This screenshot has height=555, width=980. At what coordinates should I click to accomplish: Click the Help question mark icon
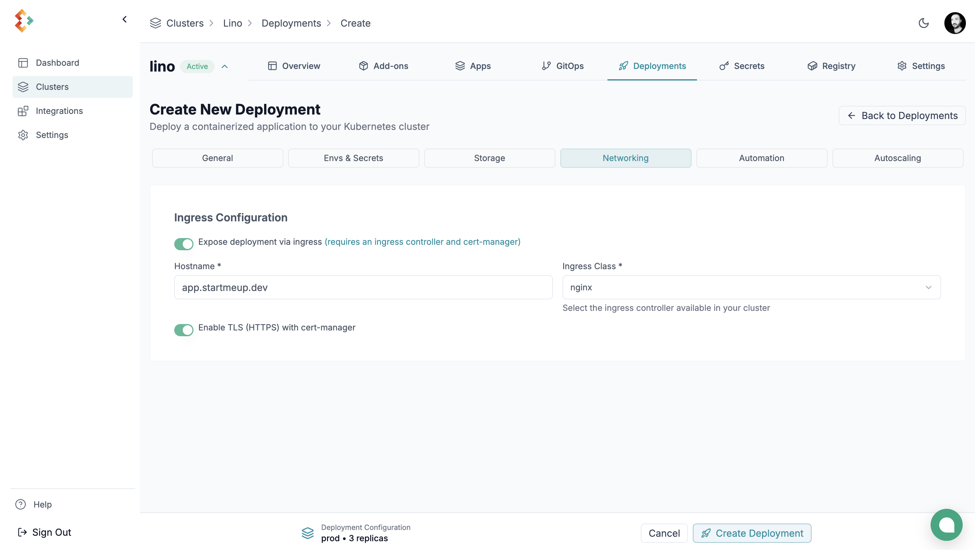coord(21,504)
